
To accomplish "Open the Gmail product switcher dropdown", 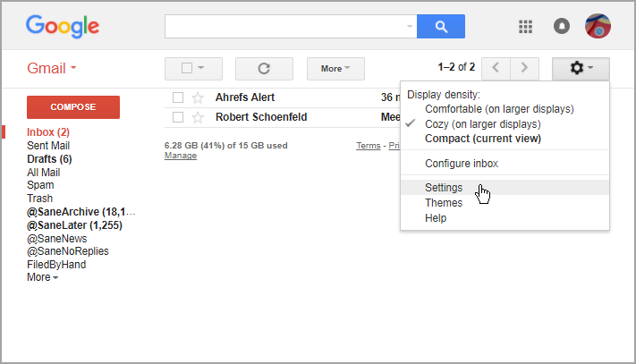I will pyautogui.click(x=52, y=68).
